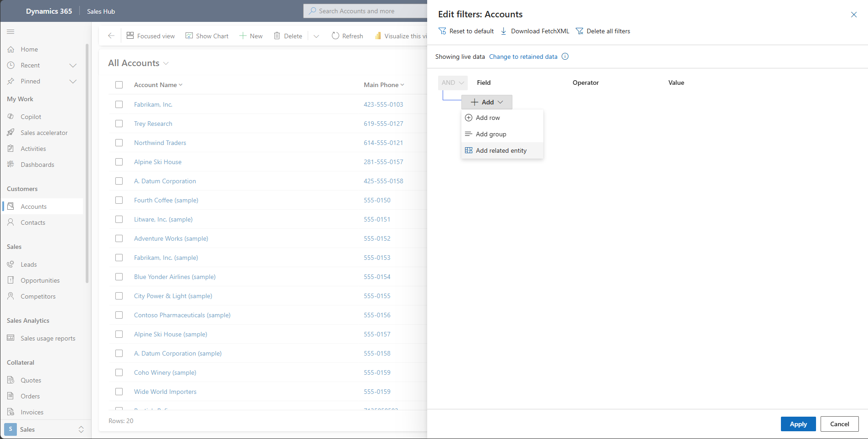The width and height of the screenshot is (868, 439).
Task: Open Sales usage reports
Action: [48, 338]
